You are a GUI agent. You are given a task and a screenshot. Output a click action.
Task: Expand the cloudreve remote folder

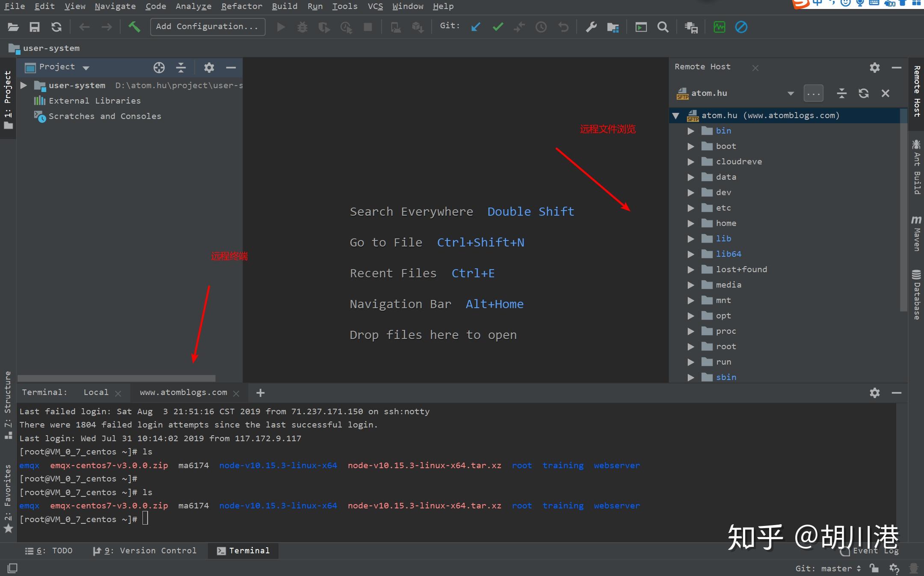(690, 161)
